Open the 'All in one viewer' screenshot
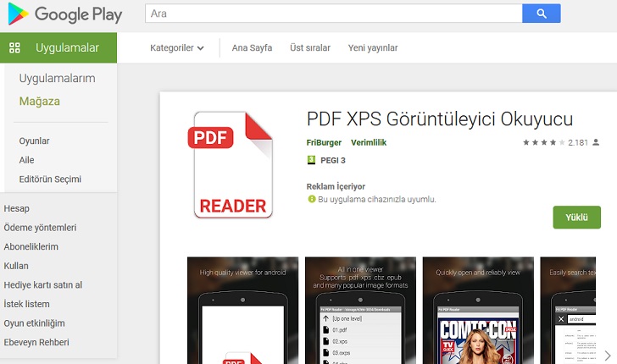This screenshot has height=364, width=617. [x=360, y=311]
